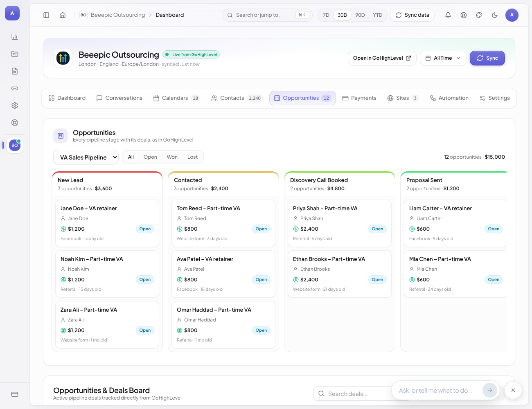
Task: Open the All Time date dropdown
Action: pos(443,58)
